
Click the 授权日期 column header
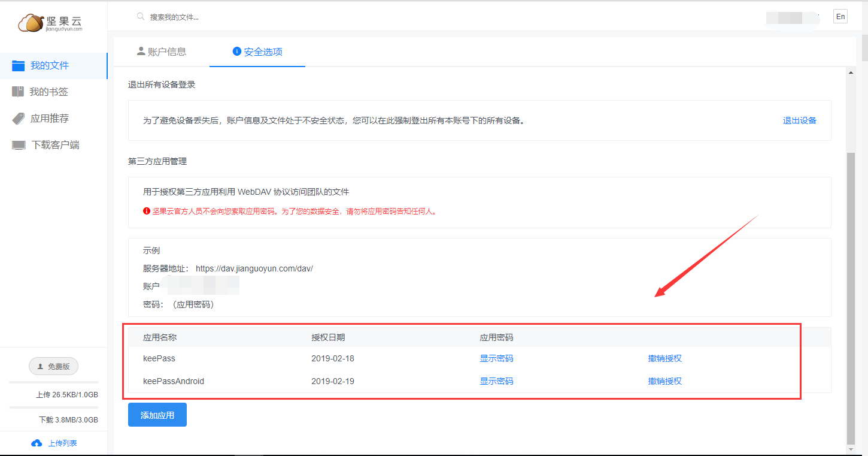tap(328, 337)
